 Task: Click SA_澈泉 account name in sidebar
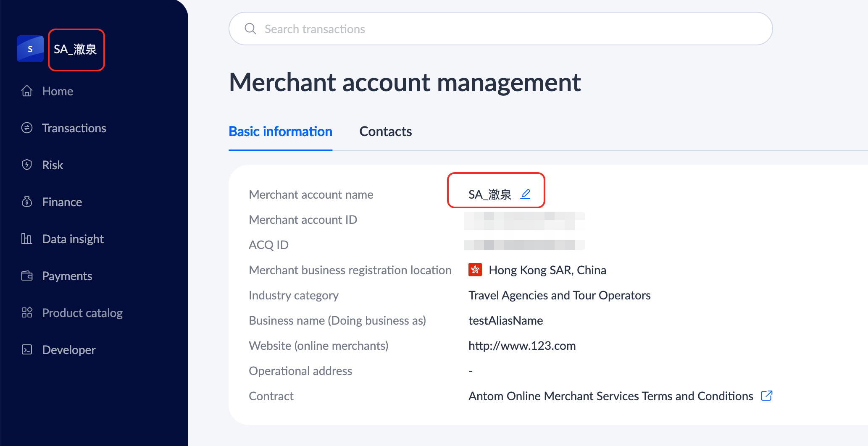(x=76, y=50)
